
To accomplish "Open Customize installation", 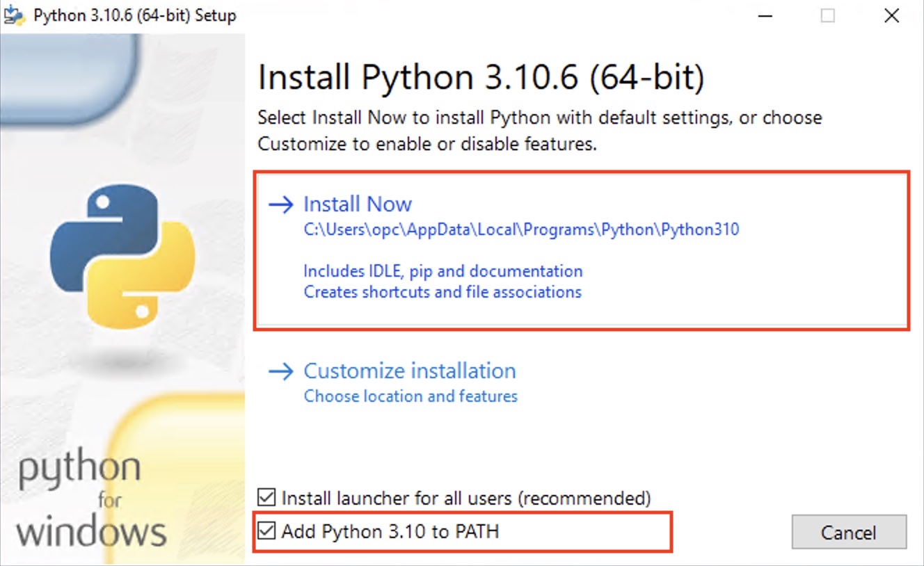I will point(409,371).
